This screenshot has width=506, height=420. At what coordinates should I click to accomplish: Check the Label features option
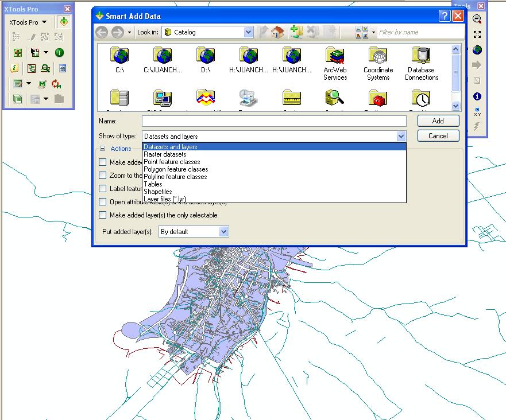click(x=102, y=188)
